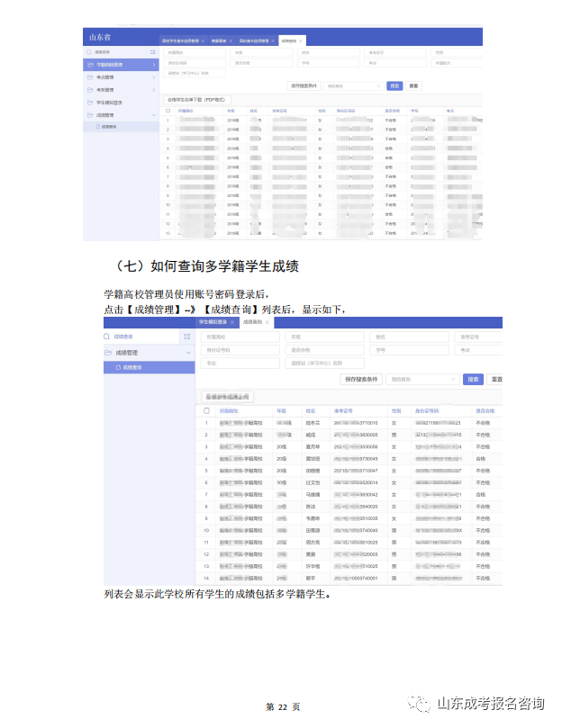Viewport: 562px width, 728px height.
Task: Click 保存搜索条件 button in 山东省 screenshot
Action: pyautogui.click(x=304, y=85)
